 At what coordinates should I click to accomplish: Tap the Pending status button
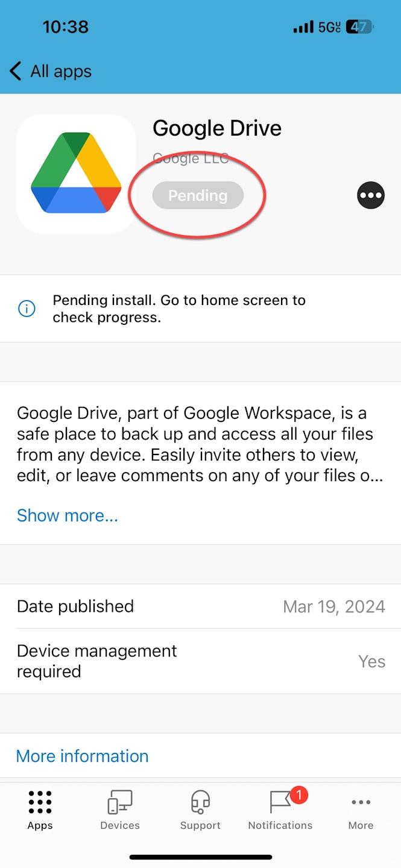point(198,196)
